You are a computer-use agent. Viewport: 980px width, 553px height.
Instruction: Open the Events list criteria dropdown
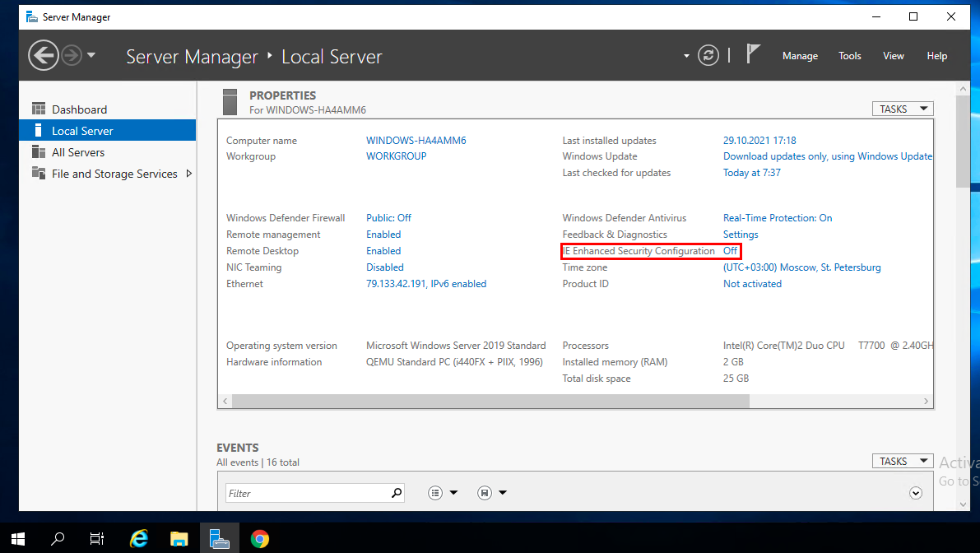[443, 493]
